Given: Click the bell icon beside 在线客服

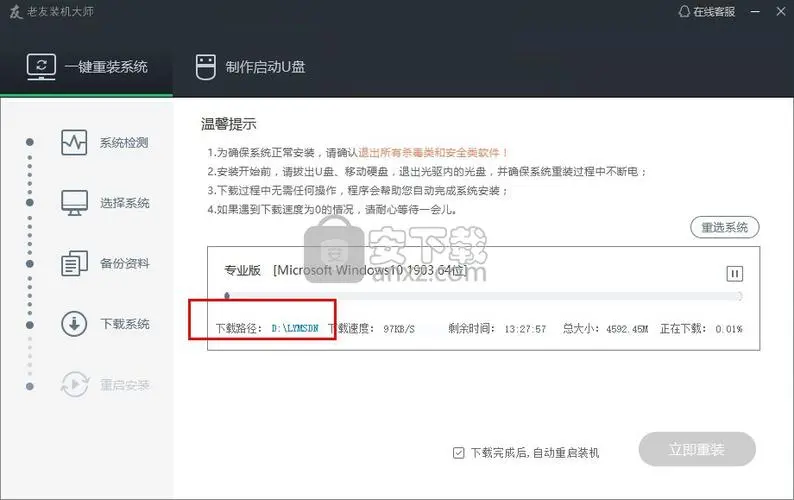Looking at the screenshot, I should coord(684,11).
